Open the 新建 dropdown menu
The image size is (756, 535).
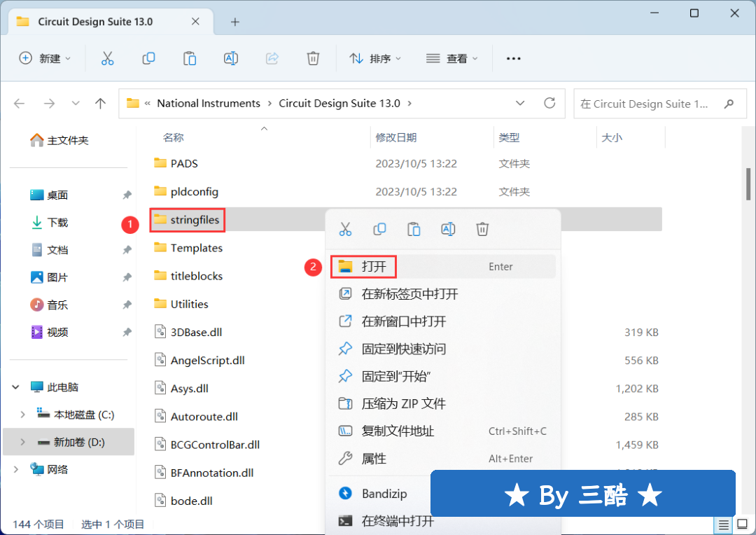coord(45,58)
